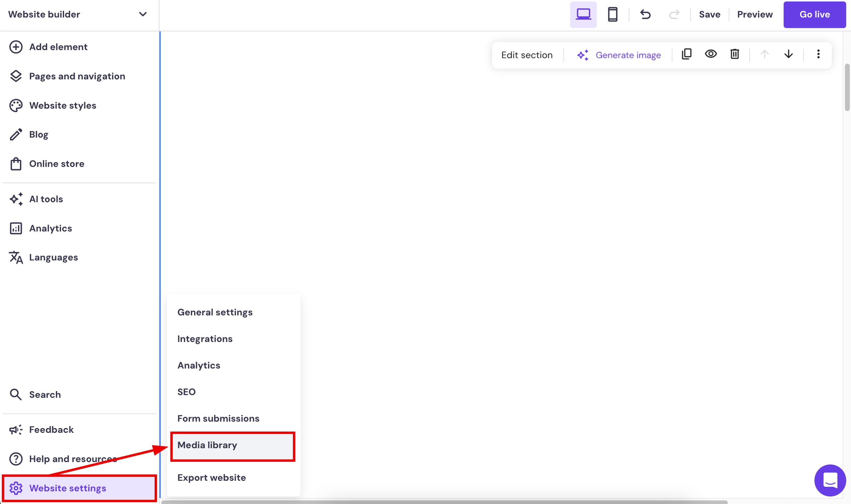Viewport: 851px width, 504px height.
Task: Click the undo arrow icon
Action: point(645,15)
